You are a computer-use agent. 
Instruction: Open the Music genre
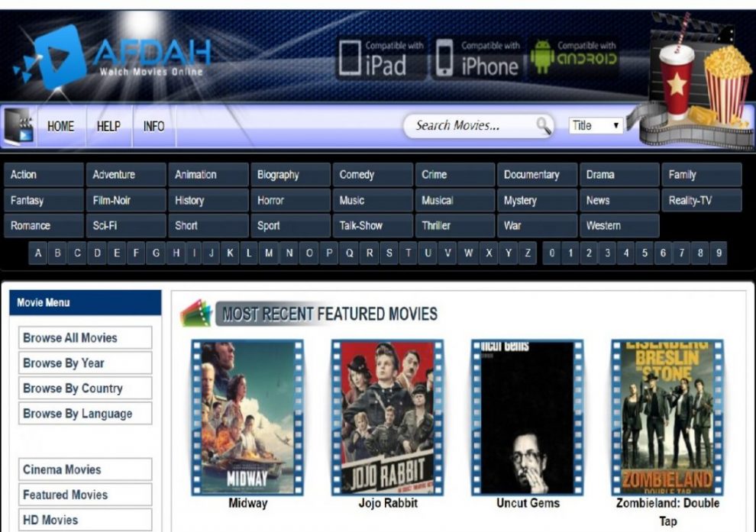(373, 200)
